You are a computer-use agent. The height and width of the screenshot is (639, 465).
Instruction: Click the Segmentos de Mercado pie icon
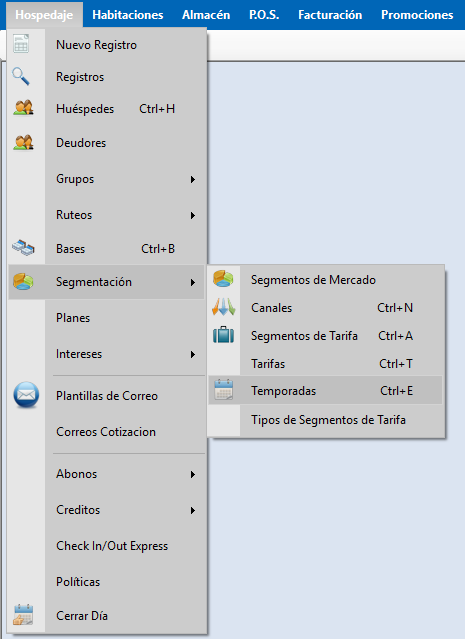pos(223,279)
